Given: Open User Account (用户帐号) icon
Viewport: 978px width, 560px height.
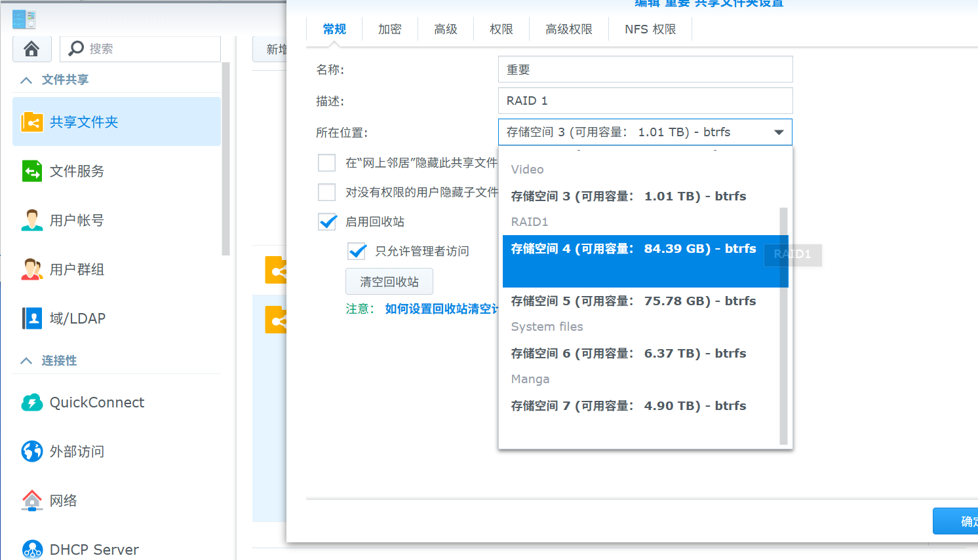Looking at the screenshot, I should 32,220.
